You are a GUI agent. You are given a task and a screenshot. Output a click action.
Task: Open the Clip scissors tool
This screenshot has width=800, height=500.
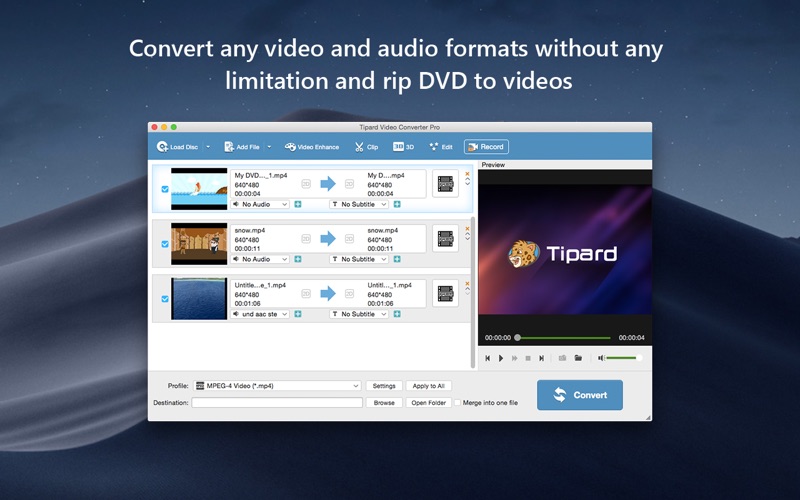(366, 147)
